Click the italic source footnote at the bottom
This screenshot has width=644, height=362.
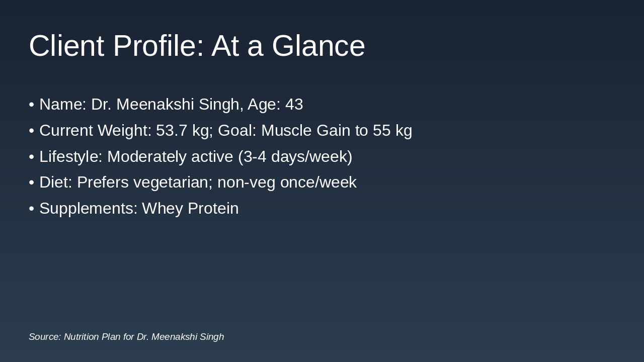click(x=126, y=337)
